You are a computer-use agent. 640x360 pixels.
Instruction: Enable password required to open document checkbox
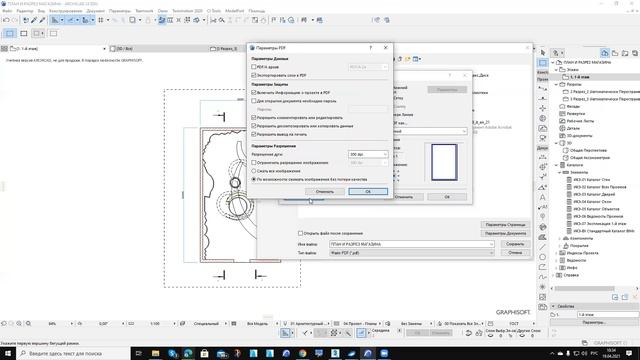point(254,101)
